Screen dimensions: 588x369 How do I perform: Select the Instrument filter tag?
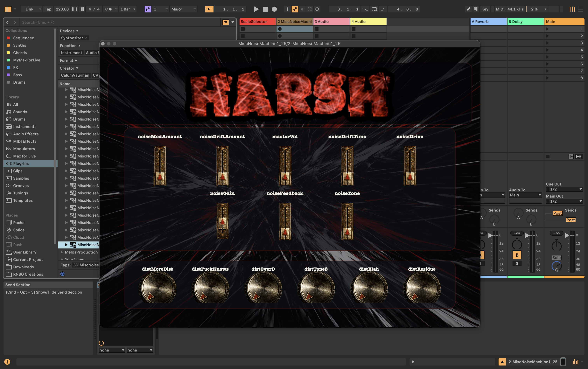tap(72, 53)
